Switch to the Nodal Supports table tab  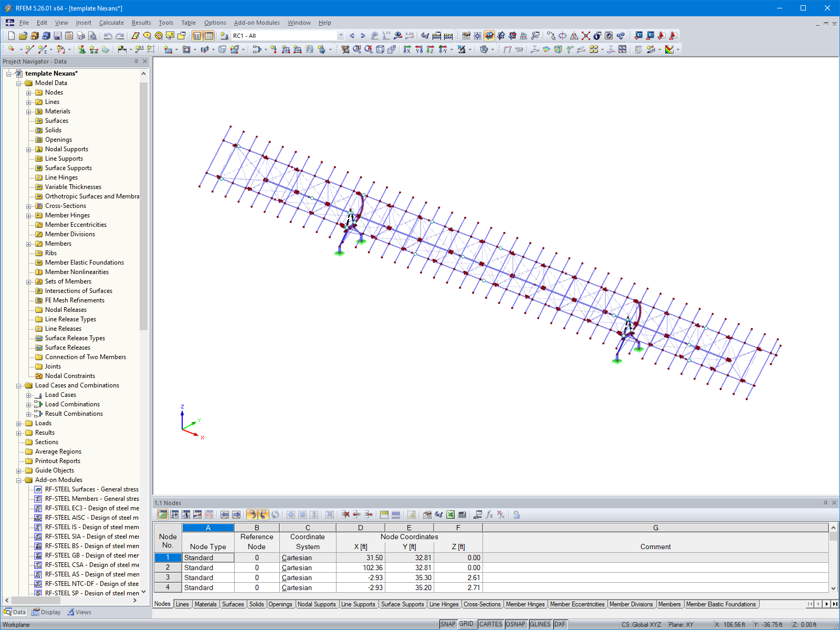(317, 604)
